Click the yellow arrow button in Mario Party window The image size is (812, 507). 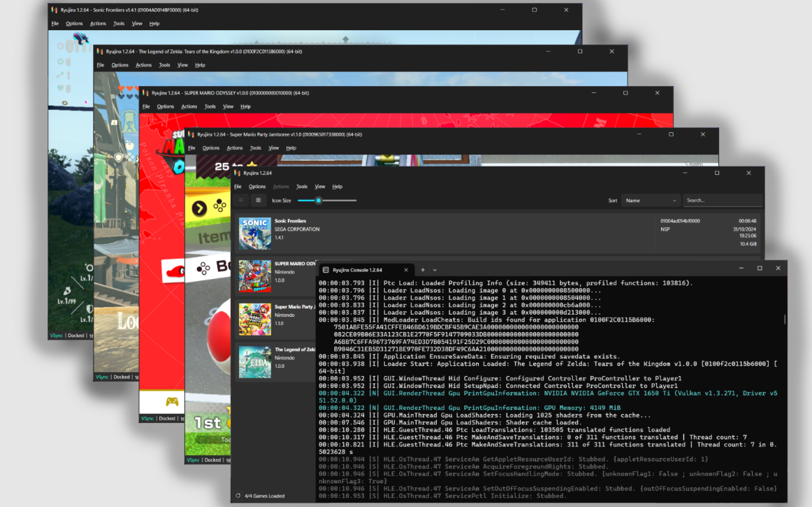click(199, 208)
